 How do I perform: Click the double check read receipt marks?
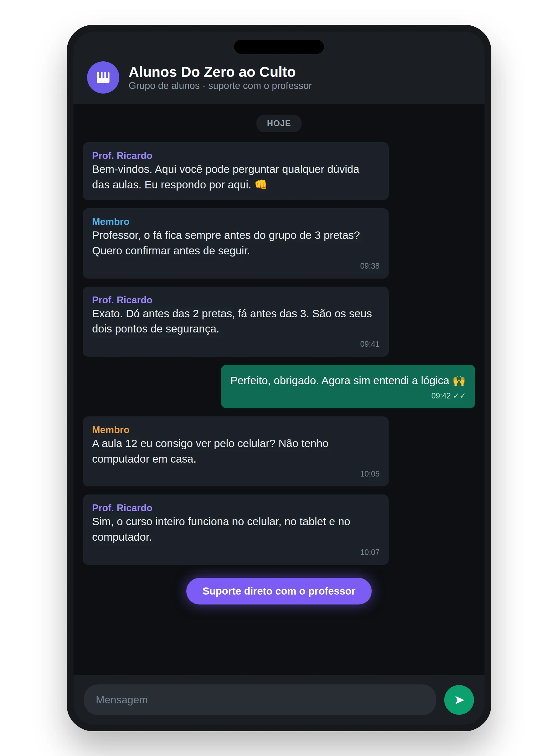459,396
